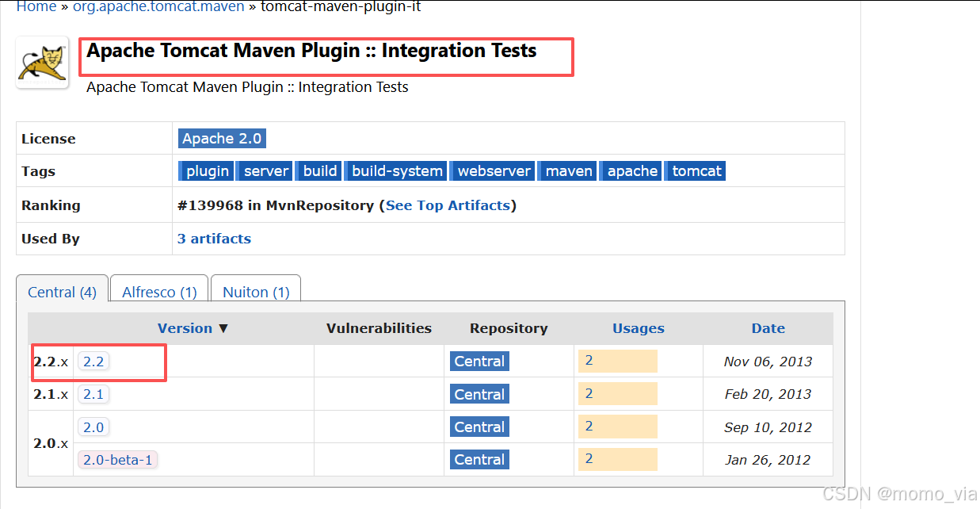The width and height of the screenshot is (980, 509).
Task: Select the tomcat tag
Action: tap(696, 170)
